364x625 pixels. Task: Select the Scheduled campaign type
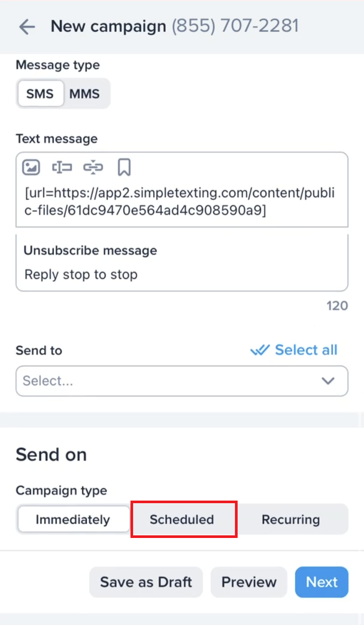182,520
